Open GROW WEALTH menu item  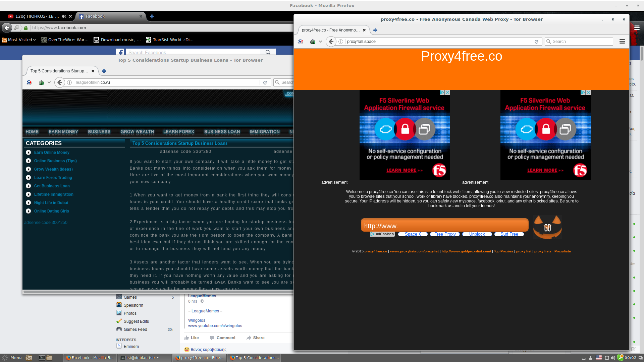137,132
